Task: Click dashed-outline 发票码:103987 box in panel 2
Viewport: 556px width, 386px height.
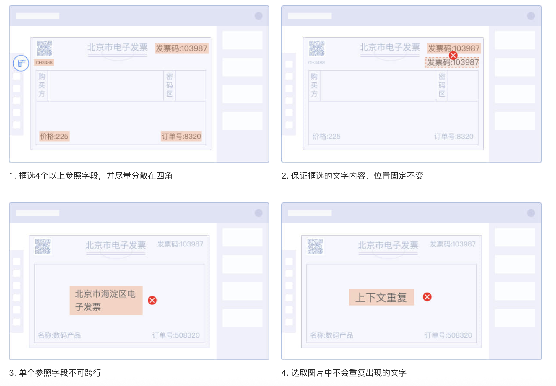Action: coord(452,62)
